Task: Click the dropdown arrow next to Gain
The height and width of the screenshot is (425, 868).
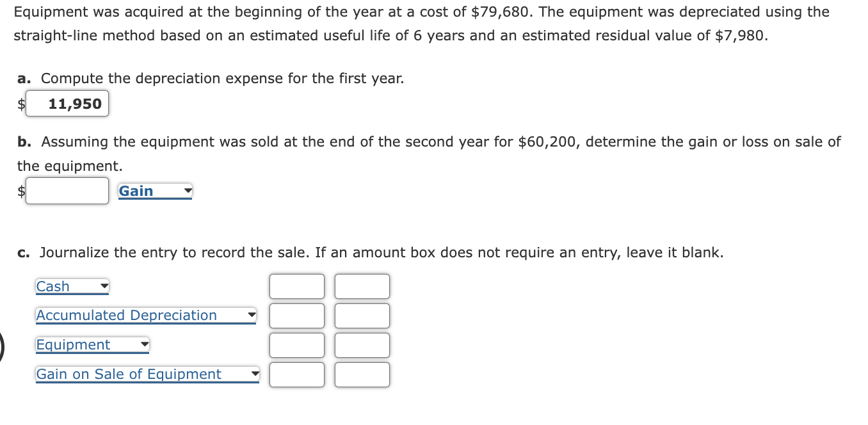Action: [187, 190]
